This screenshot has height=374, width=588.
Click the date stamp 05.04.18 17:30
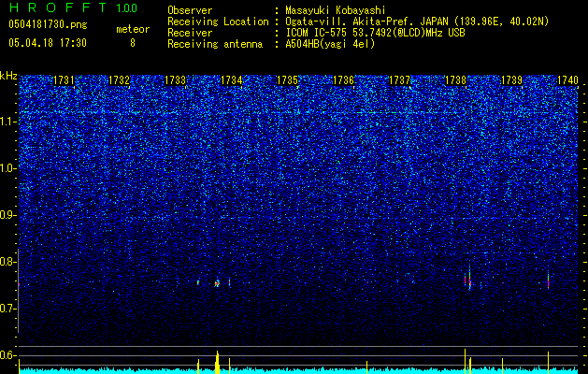pos(48,43)
